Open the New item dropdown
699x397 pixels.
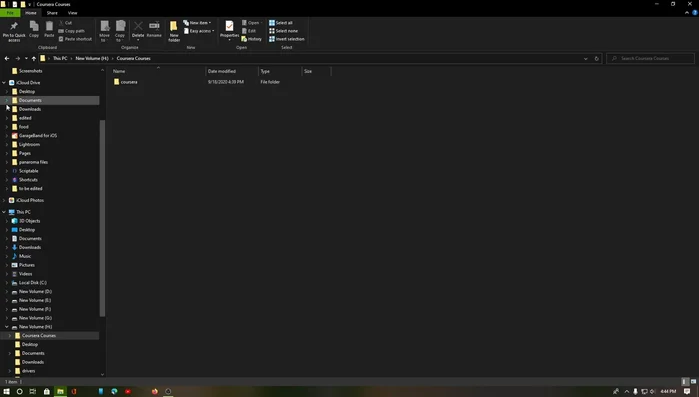click(x=197, y=23)
